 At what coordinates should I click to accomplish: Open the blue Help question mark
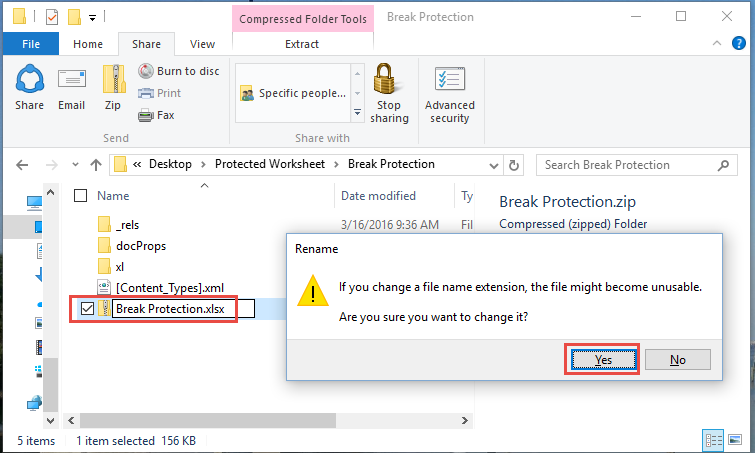pyautogui.click(x=739, y=43)
